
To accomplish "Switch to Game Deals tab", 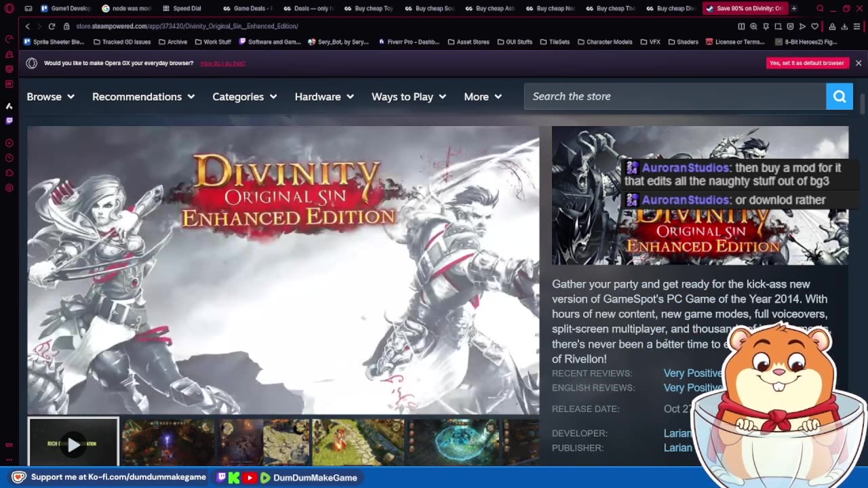I will pos(248,9).
